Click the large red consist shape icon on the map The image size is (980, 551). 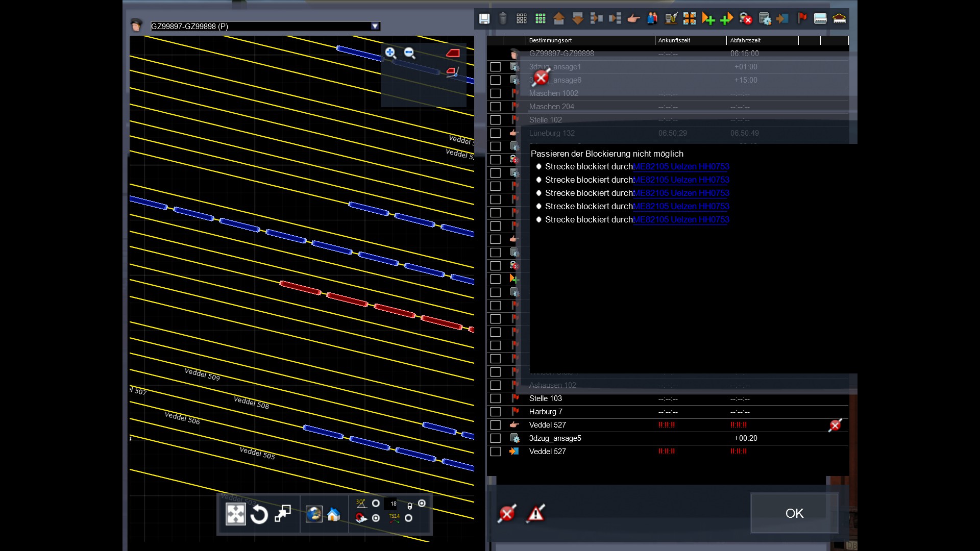click(453, 53)
